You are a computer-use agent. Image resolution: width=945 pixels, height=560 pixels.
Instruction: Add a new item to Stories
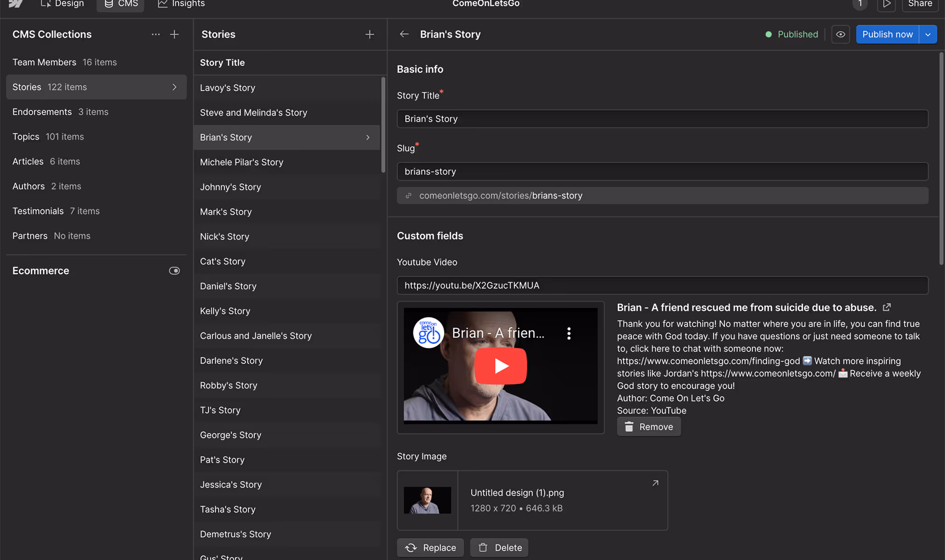click(369, 35)
